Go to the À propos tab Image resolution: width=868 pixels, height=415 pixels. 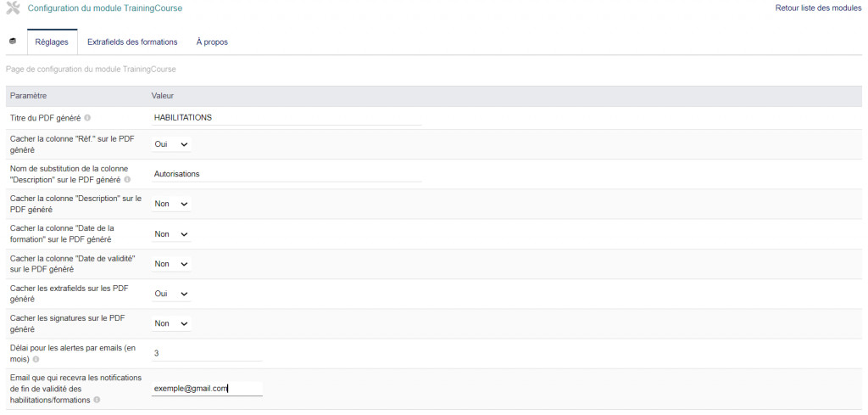tap(212, 42)
